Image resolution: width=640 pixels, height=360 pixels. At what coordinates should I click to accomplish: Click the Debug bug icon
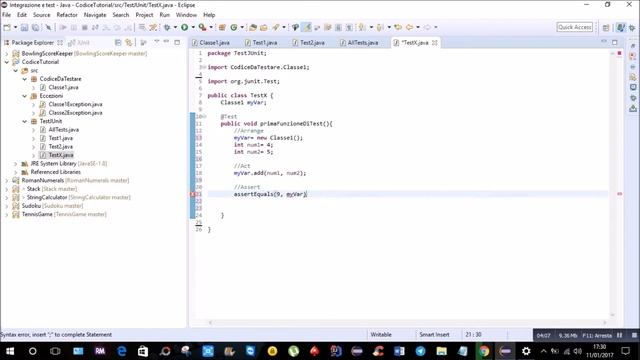click(167, 27)
